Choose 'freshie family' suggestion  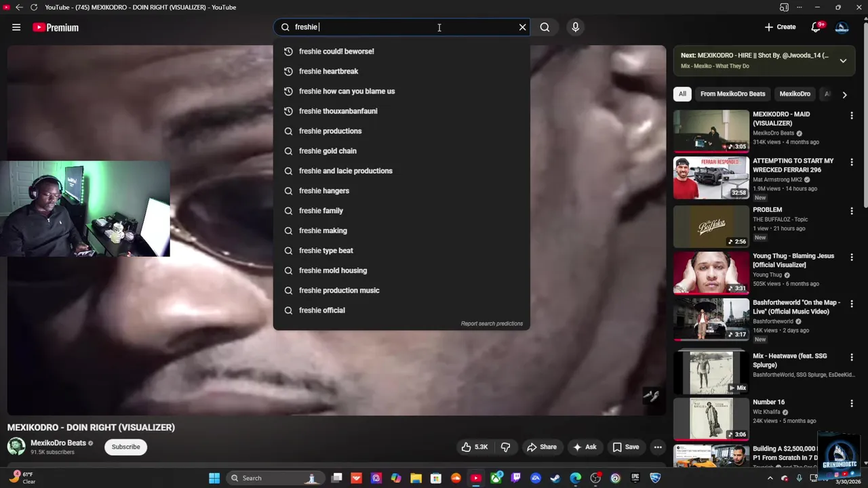pos(401,211)
